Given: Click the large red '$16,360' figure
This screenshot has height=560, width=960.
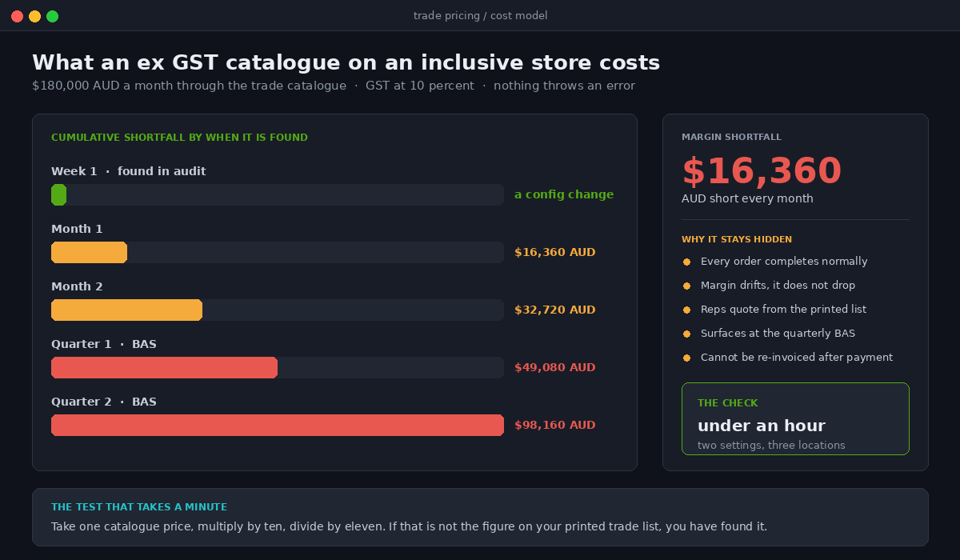Looking at the screenshot, I should click(x=762, y=171).
